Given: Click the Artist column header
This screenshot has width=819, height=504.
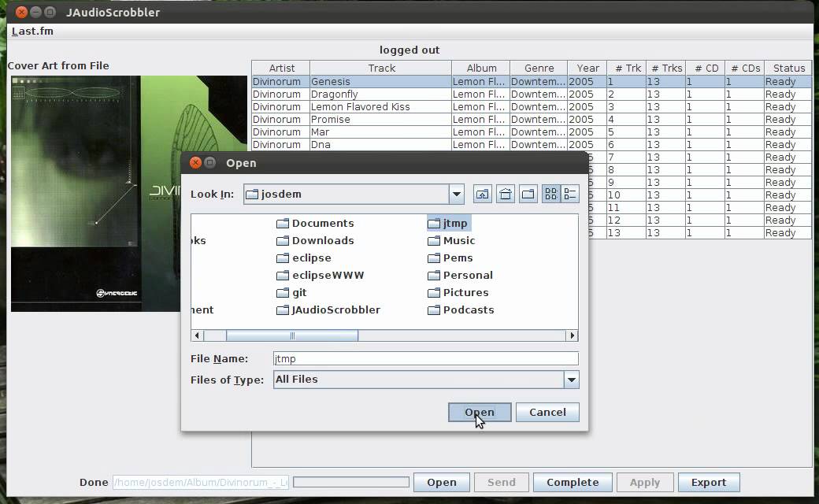Looking at the screenshot, I should pos(281,69).
